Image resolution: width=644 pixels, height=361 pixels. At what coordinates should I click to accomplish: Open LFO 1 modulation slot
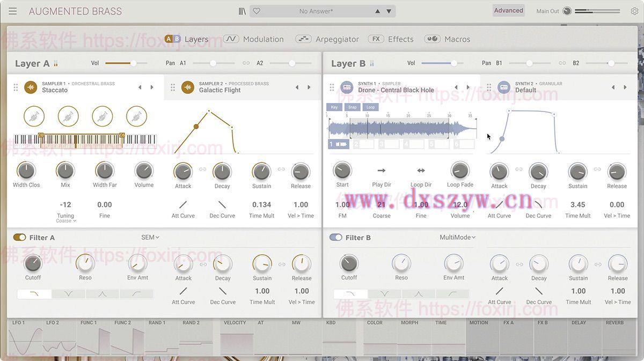coord(26,337)
